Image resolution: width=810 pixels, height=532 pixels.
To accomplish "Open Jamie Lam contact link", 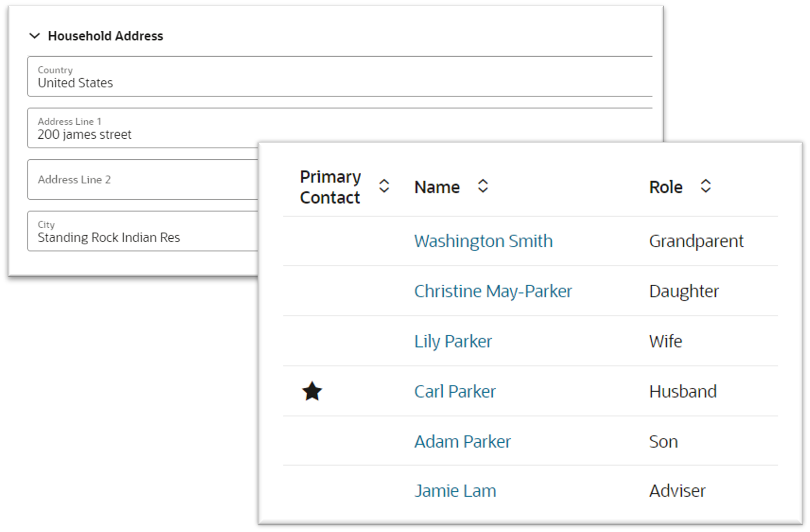I will 455,491.
